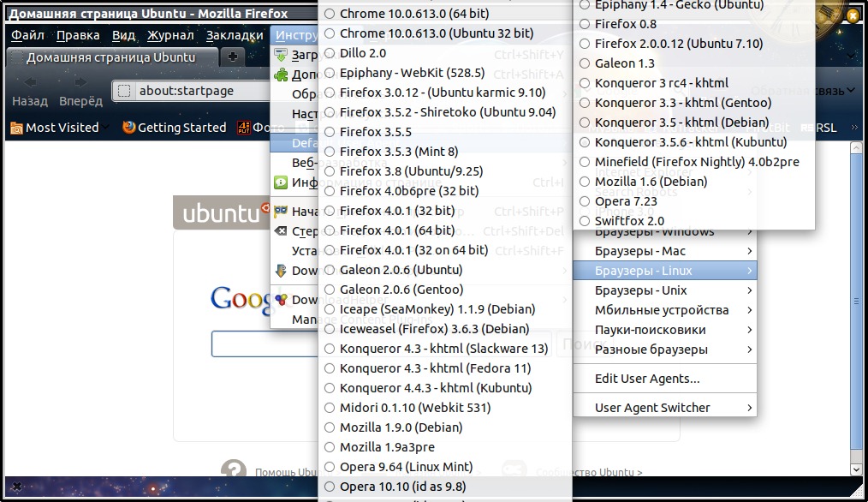Click the Фото bookmark icon

pyautogui.click(x=244, y=128)
